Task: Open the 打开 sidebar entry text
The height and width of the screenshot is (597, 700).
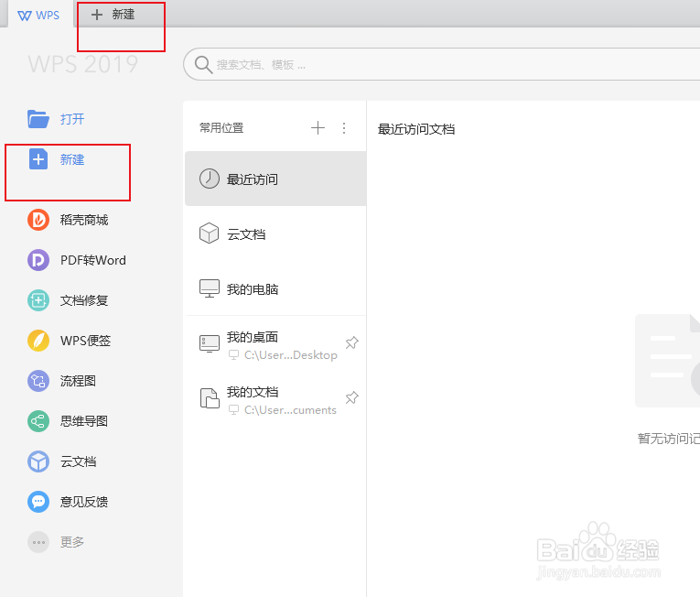Action: click(72, 119)
